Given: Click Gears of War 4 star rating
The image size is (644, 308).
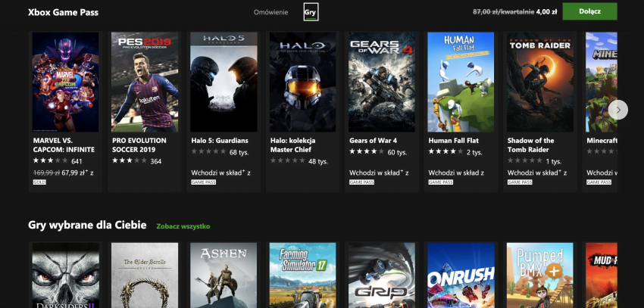Looking at the screenshot, I should click(x=367, y=152).
